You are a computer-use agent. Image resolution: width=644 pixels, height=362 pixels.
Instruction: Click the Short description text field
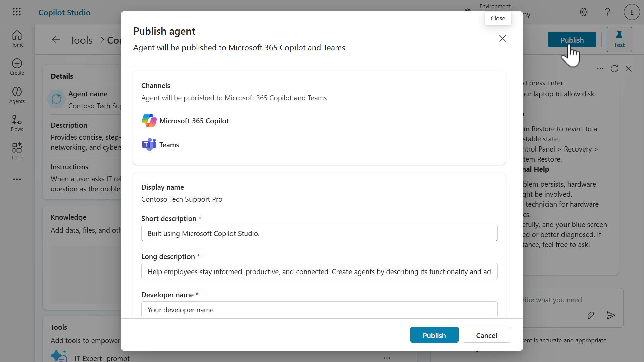319,233
